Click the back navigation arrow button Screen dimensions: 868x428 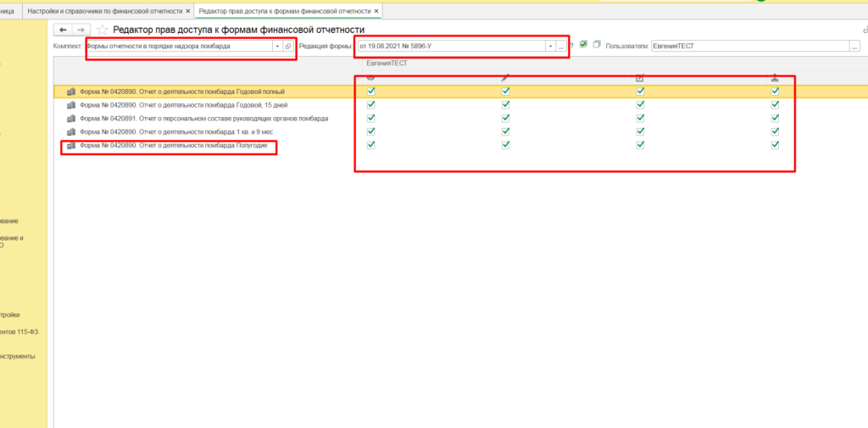coord(62,30)
